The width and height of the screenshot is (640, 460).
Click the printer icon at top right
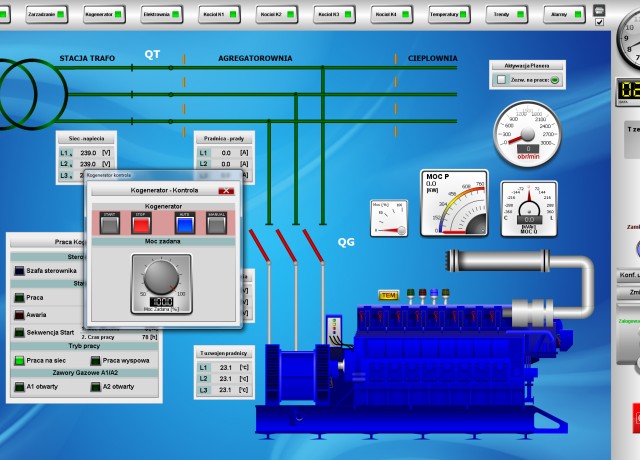click(x=599, y=10)
